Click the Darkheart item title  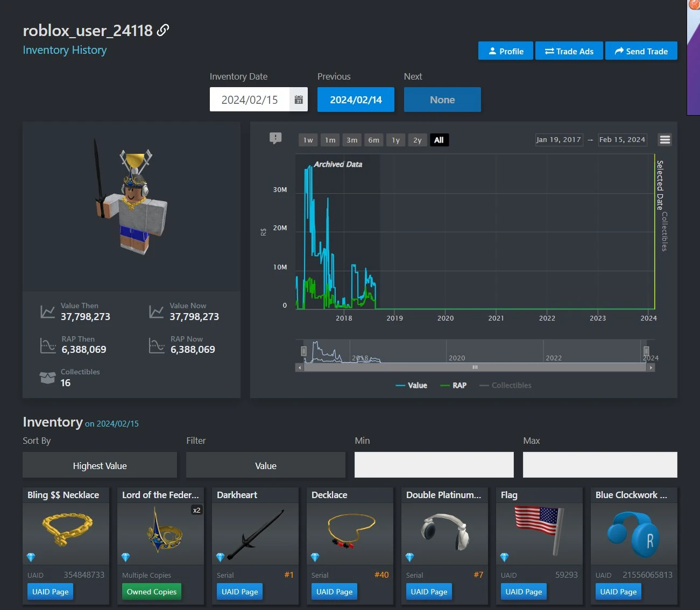(237, 495)
